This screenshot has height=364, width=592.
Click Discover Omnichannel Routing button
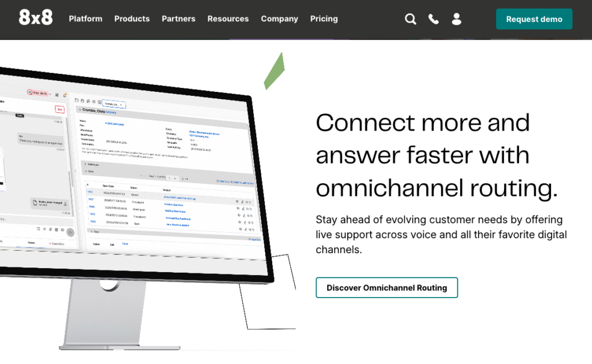pos(386,288)
